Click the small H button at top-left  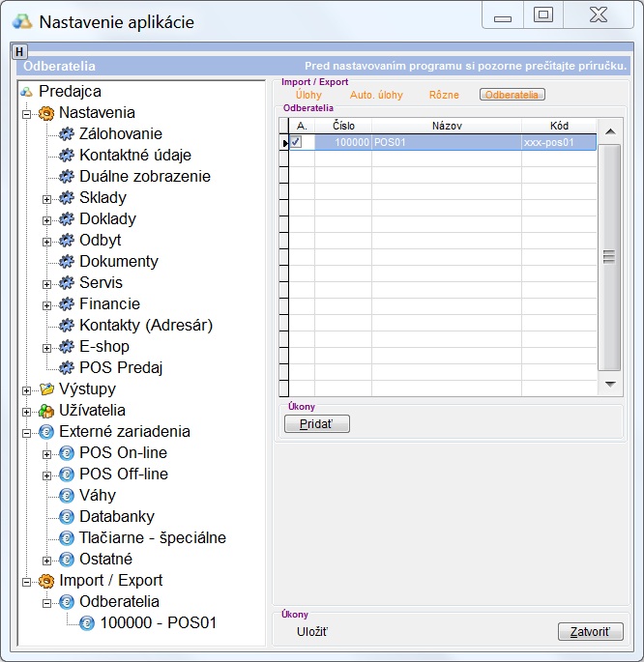click(18, 51)
